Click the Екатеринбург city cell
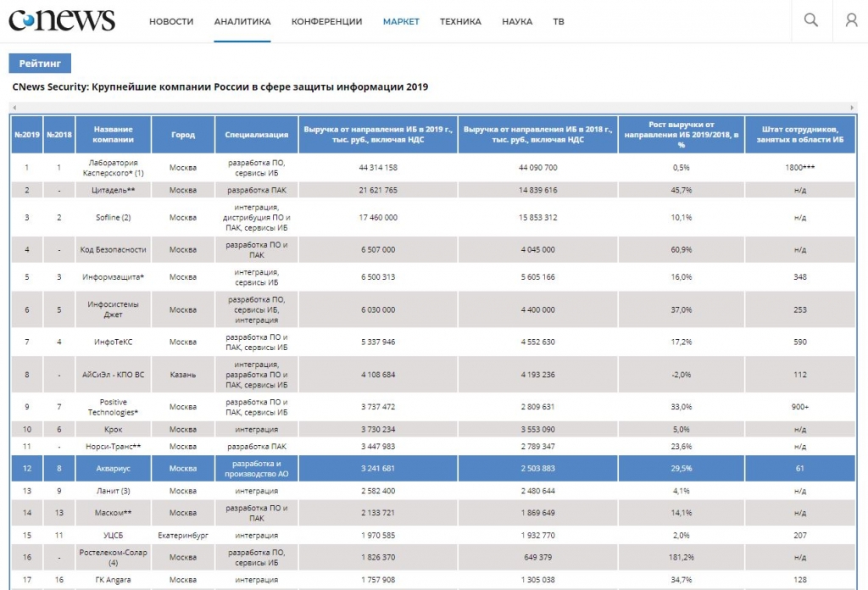Image resolution: width=868 pixels, height=590 pixels. (183, 536)
